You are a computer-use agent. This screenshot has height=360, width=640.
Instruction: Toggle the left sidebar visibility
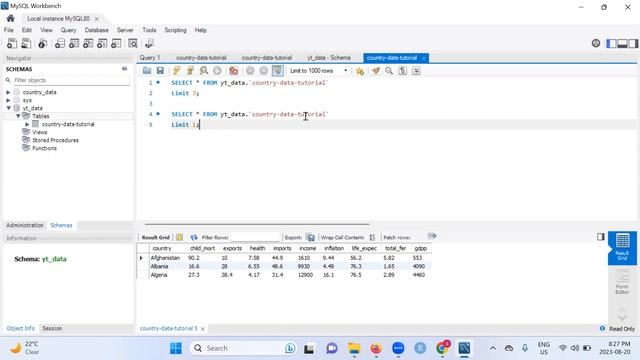[611, 43]
